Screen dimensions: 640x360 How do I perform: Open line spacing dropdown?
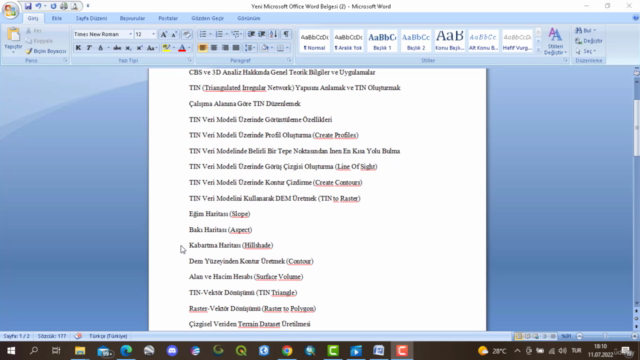250,48
